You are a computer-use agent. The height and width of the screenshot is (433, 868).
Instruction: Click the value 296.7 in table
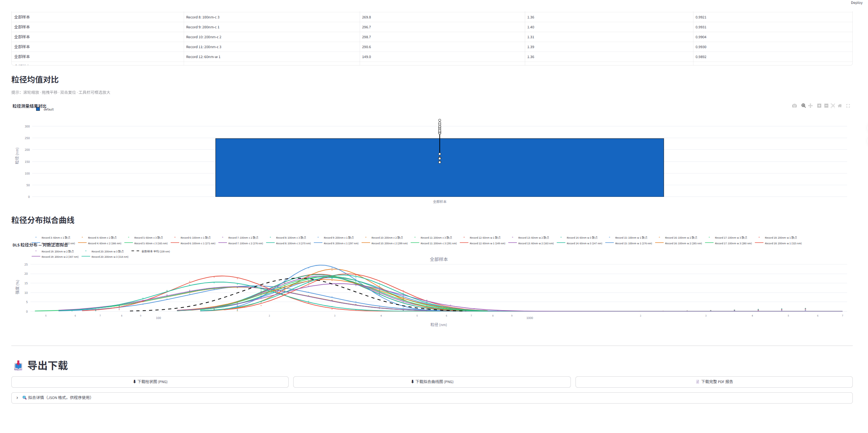click(442, 27)
